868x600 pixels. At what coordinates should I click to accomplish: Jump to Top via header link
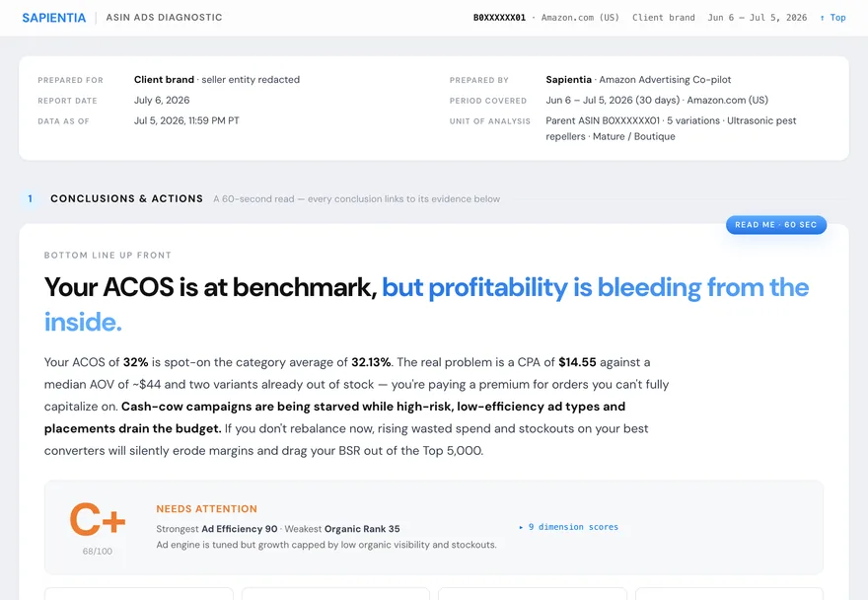(x=832, y=18)
